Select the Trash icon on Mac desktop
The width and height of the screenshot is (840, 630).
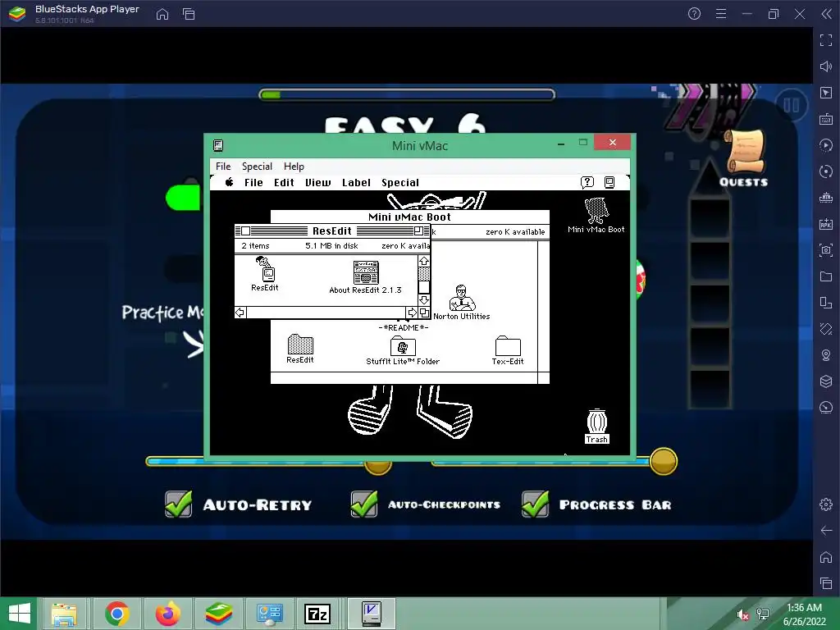click(x=597, y=422)
